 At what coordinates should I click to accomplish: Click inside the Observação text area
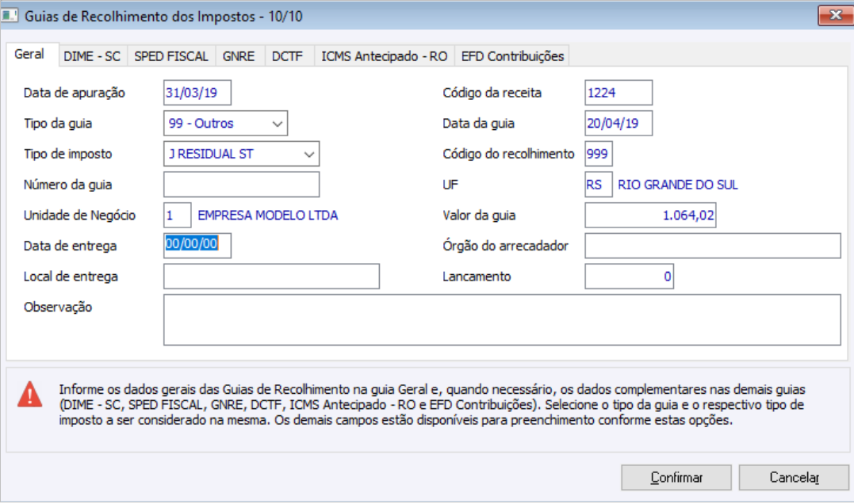tap(502, 320)
